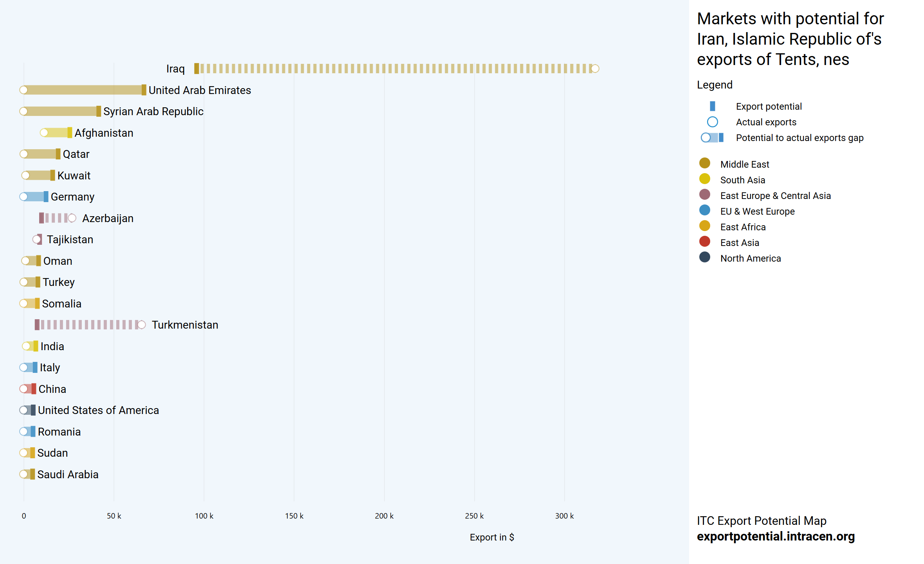The image size is (924, 564).
Task: Open the exportpotential.intracen.org link
Action: tap(776, 536)
